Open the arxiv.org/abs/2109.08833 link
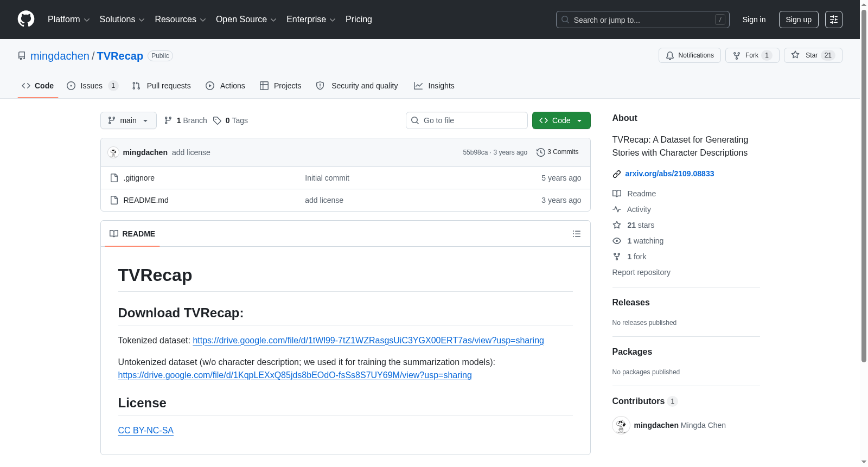Screen dimensions: 868x467 point(669,174)
